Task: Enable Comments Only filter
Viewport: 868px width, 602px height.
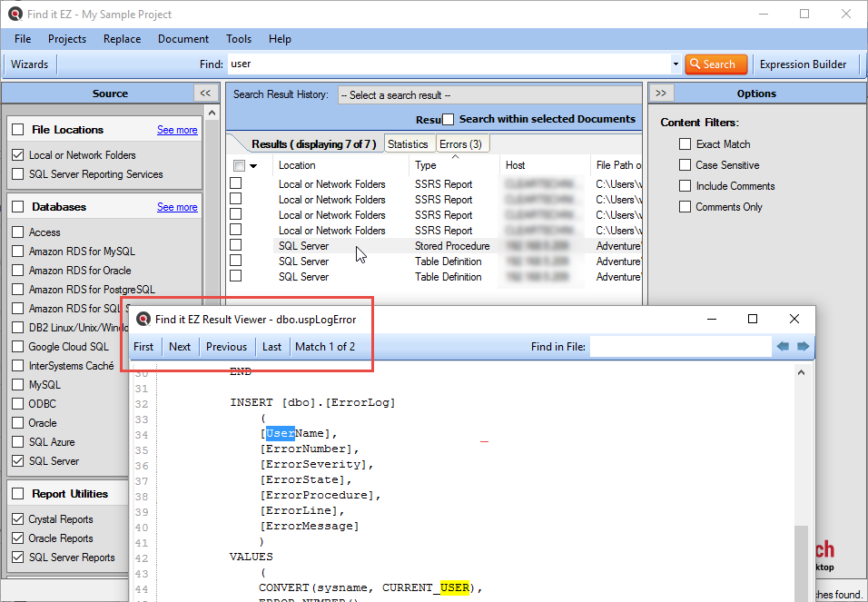Action: tap(685, 207)
